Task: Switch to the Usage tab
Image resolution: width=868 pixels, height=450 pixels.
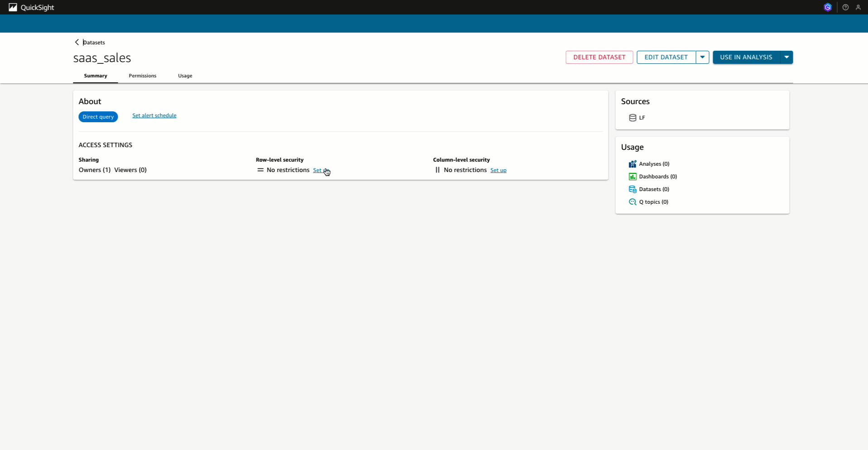Action: tap(185, 76)
